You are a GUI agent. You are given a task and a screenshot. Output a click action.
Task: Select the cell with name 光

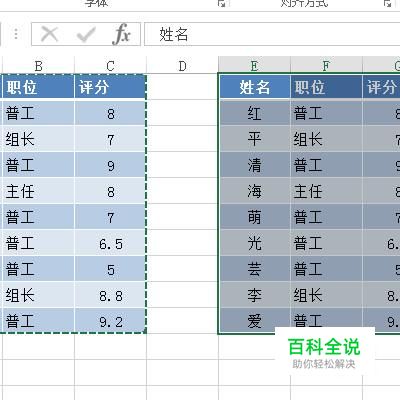click(255, 243)
